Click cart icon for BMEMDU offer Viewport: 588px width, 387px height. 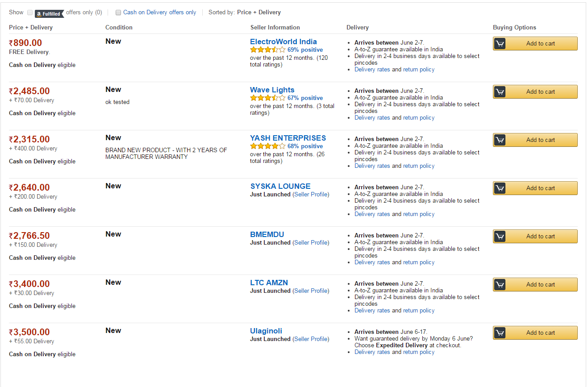tap(500, 236)
